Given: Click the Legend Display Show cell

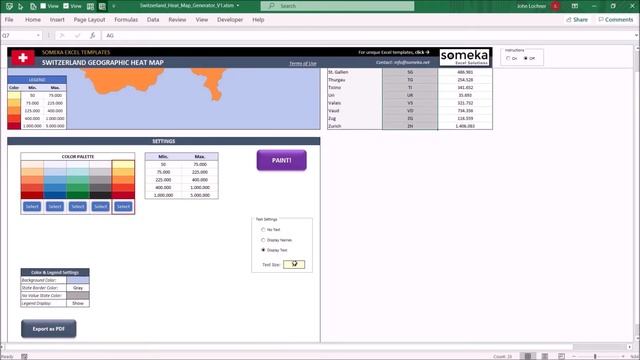Looking at the screenshot, I should 78,303.
